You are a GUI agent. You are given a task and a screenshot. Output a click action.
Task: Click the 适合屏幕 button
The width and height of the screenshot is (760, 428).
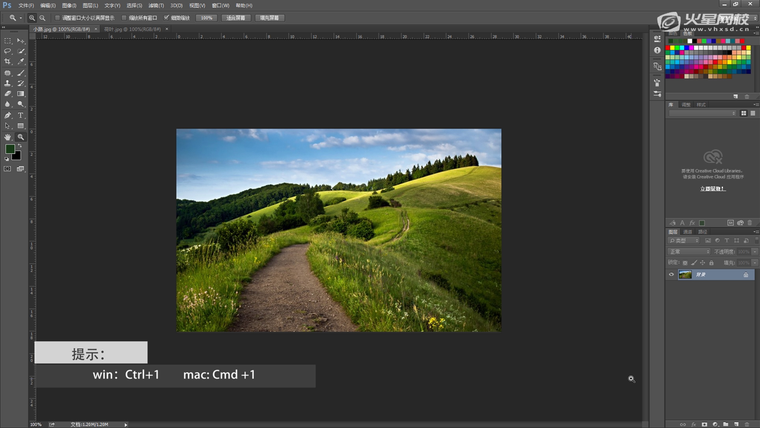(x=236, y=18)
